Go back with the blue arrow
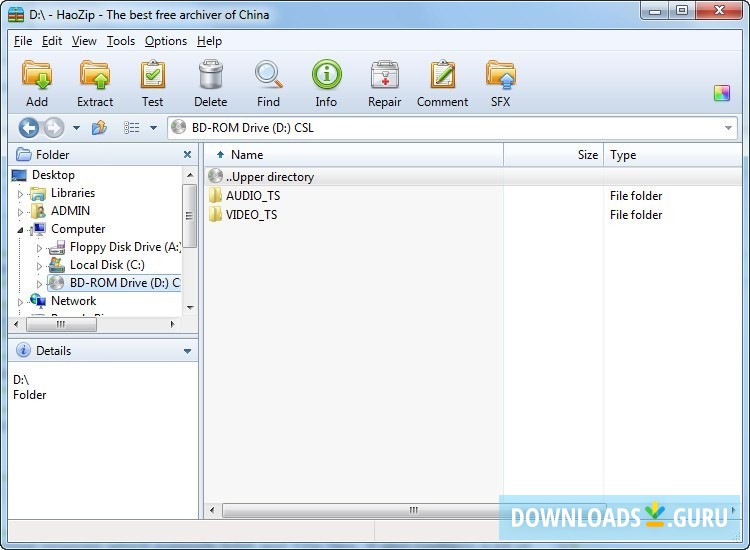Viewport: 750px width, 550px height. coord(29,128)
